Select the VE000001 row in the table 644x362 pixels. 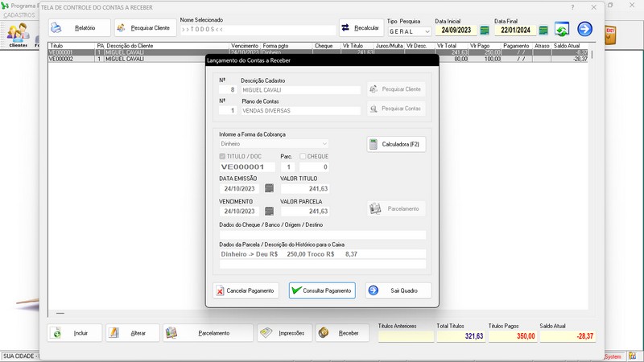(x=318, y=52)
